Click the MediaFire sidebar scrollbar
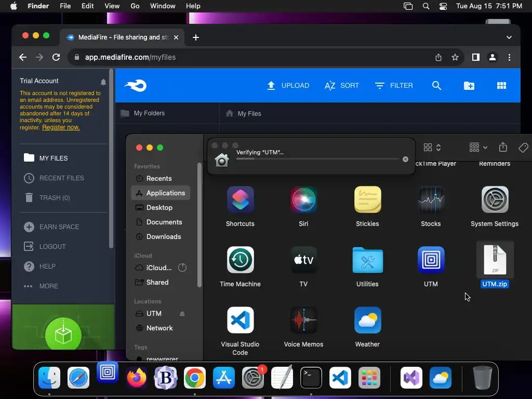Viewport: 532px width, 399px height. click(111, 158)
